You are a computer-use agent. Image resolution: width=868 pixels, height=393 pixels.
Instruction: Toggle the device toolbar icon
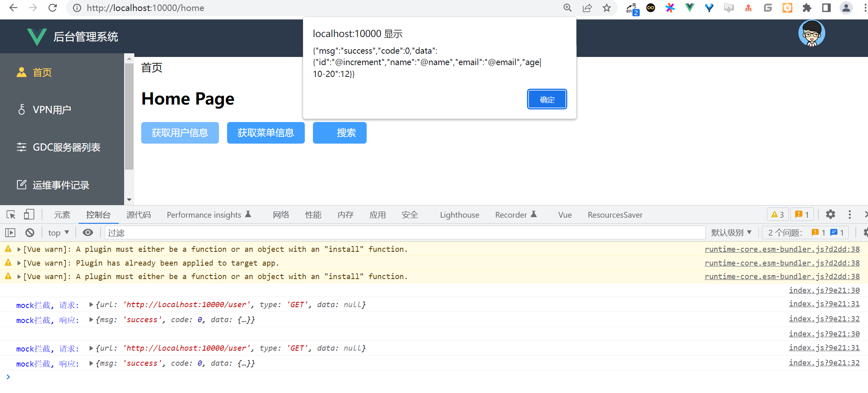29,214
